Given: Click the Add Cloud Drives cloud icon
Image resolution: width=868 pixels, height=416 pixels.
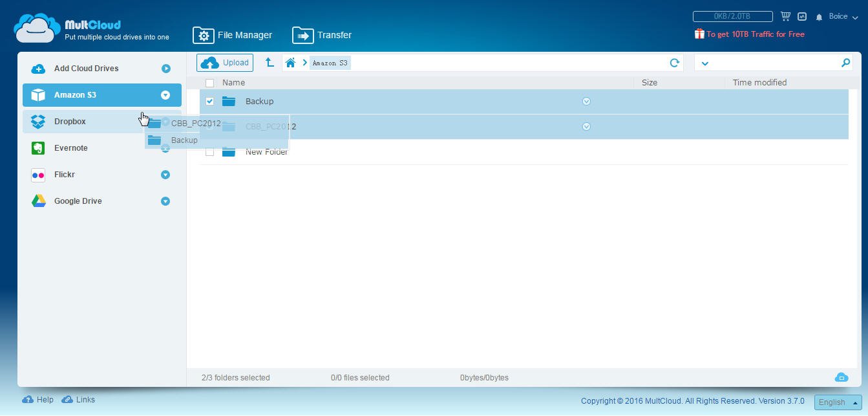Looking at the screenshot, I should pos(38,69).
